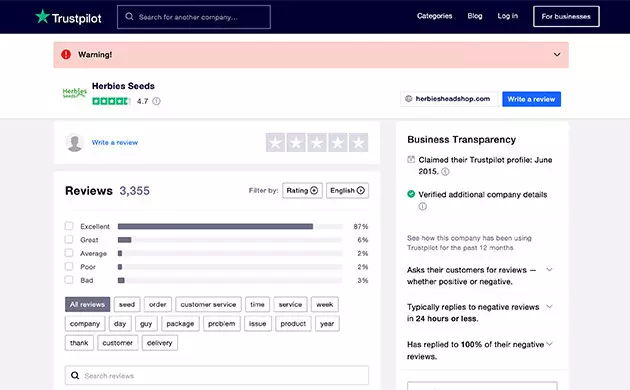Image resolution: width=630 pixels, height=390 pixels.
Task: Filter reviews by thank tag
Action: click(x=79, y=343)
